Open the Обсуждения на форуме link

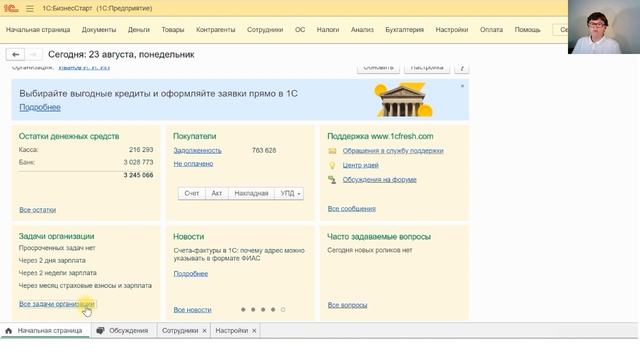pyautogui.click(x=380, y=180)
